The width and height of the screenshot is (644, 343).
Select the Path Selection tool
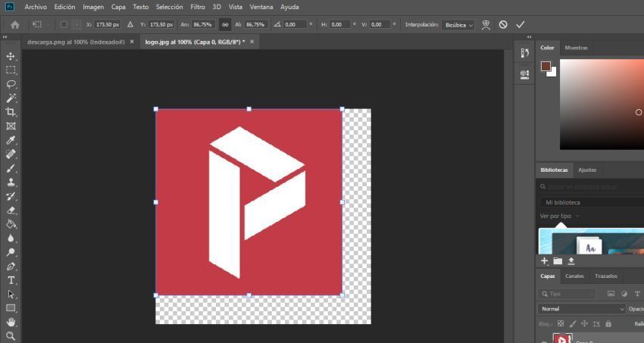point(11,295)
